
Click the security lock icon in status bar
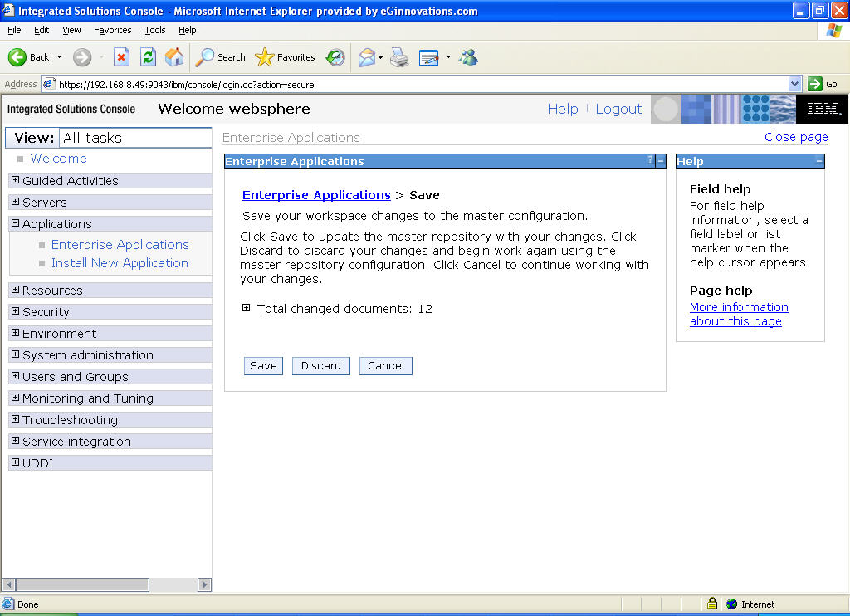point(711,604)
